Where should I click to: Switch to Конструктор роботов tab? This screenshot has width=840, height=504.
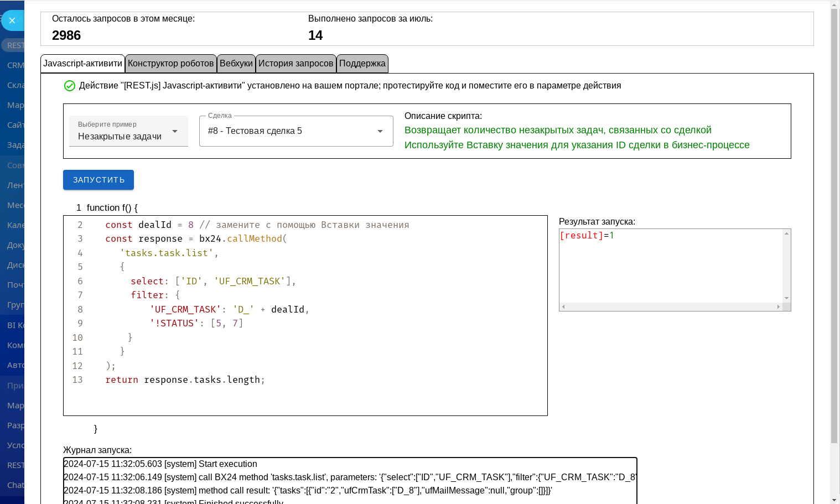click(170, 64)
